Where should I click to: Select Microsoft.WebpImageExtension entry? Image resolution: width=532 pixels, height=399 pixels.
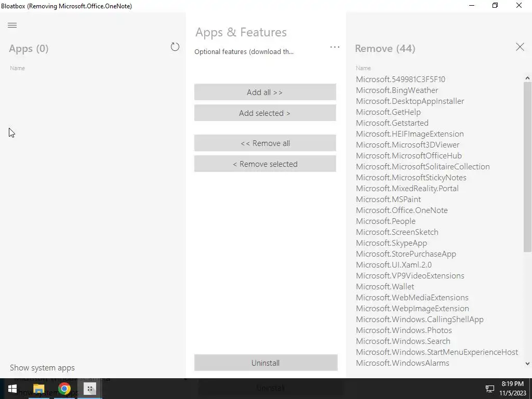(x=412, y=309)
